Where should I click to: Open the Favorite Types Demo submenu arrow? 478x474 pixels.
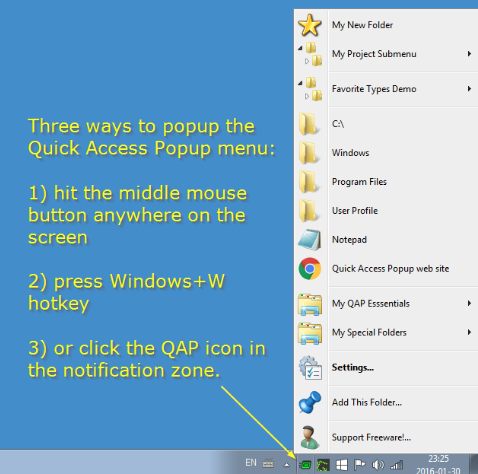[469, 89]
